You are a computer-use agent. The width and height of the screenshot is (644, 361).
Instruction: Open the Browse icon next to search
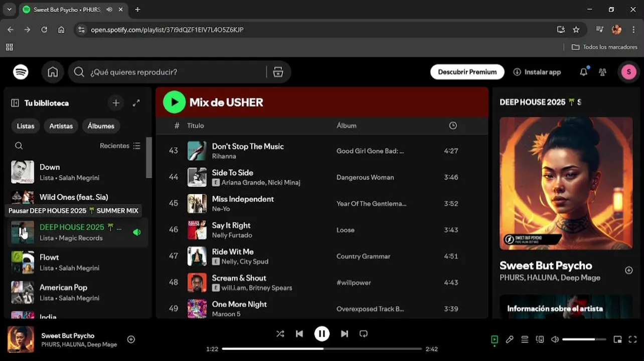tap(278, 72)
